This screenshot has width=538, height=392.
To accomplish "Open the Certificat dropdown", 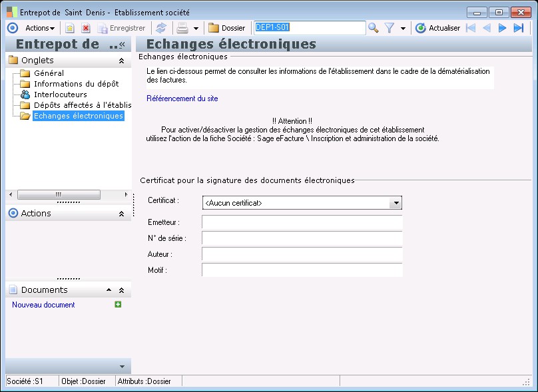I will pyautogui.click(x=396, y=203).
